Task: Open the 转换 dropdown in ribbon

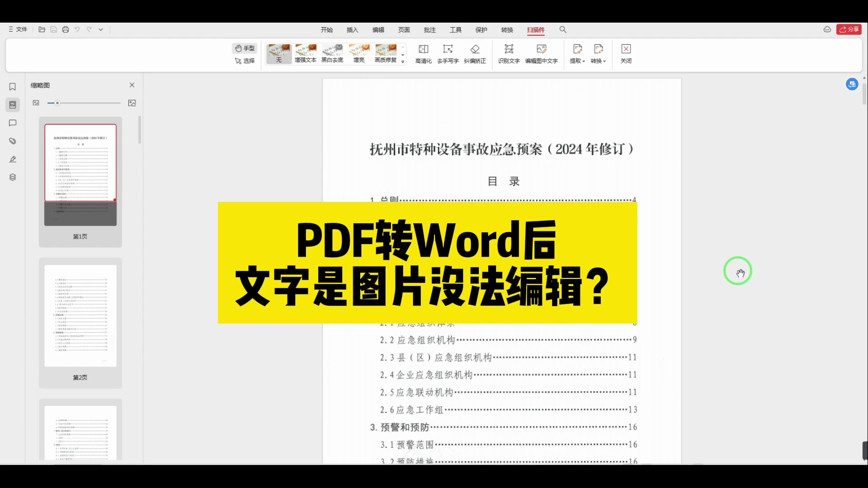Action: coord(598,54)
